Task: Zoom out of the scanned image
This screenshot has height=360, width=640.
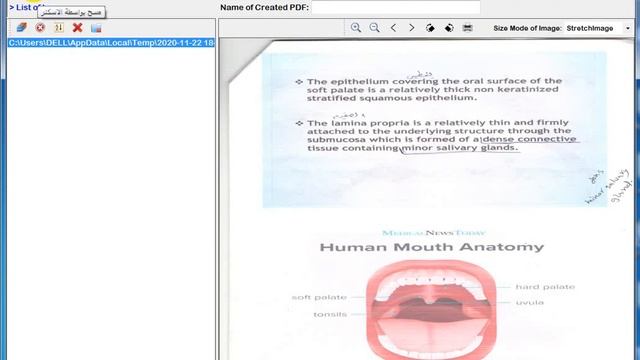Action: point(374,28)
